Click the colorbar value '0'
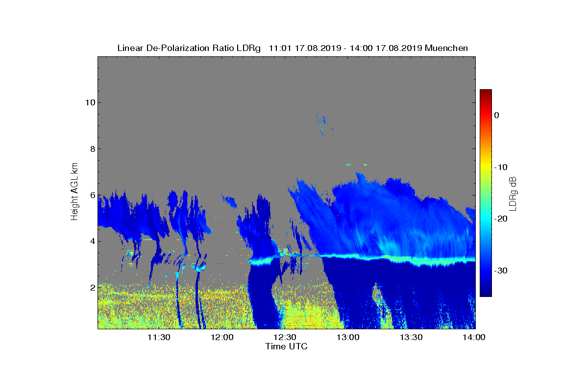The width and height of the screenshot is (588, 392). coord(496,115)
